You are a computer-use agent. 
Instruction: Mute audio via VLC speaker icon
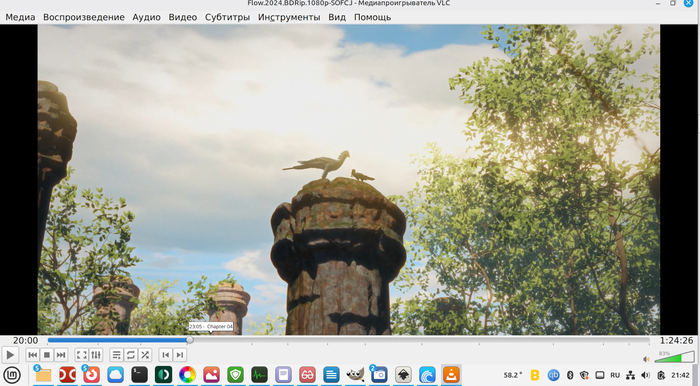point(646,359)
